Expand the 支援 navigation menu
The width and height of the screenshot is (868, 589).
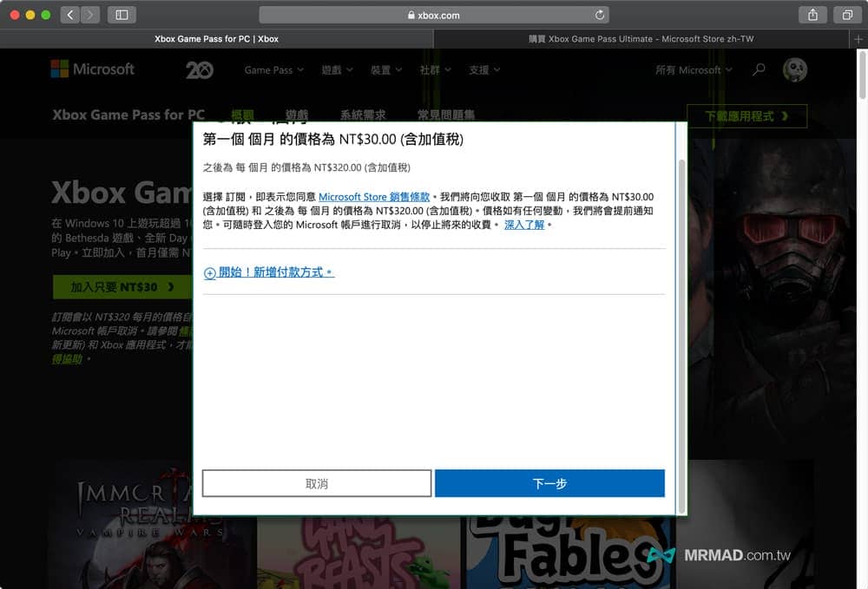coord(484,70)
